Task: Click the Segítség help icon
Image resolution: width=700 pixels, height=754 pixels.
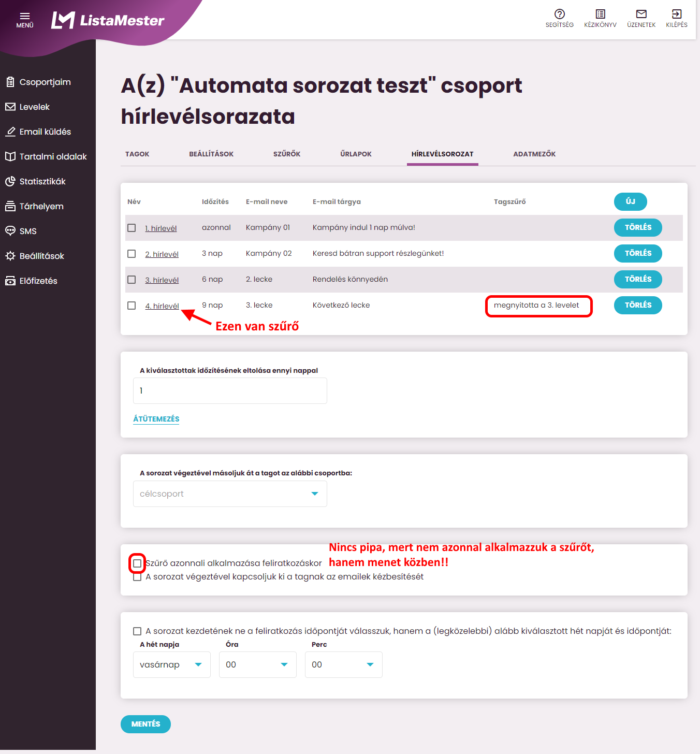Action: coord(559,14)
